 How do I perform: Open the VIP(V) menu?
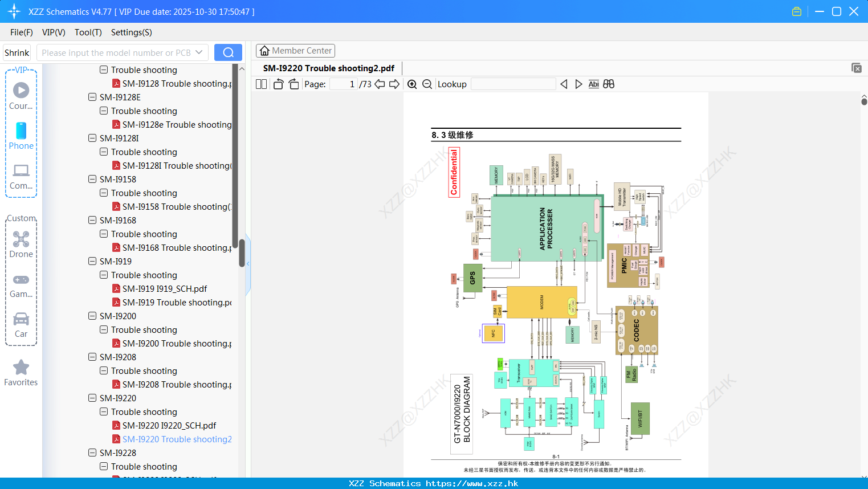click(x=54, y=32)
